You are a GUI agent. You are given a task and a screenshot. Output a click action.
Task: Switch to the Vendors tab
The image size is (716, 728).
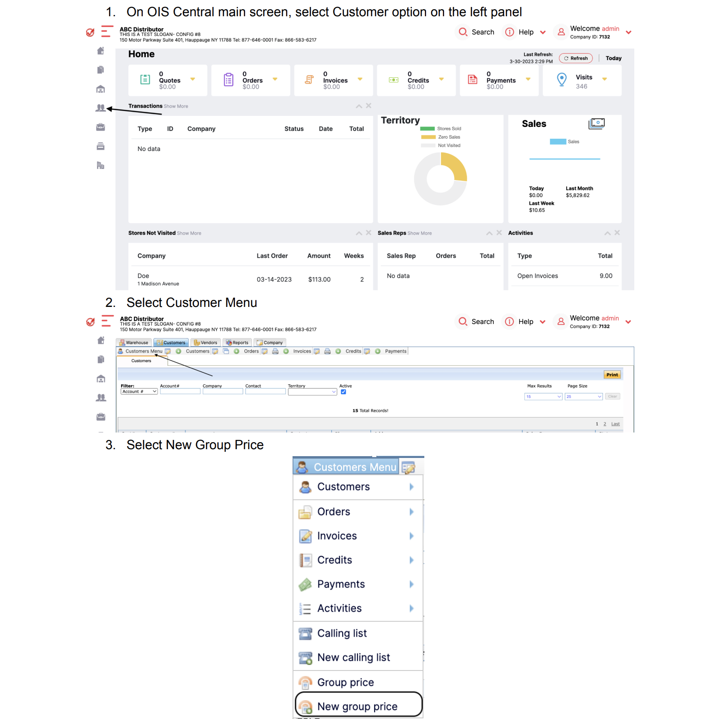point(205,342)
